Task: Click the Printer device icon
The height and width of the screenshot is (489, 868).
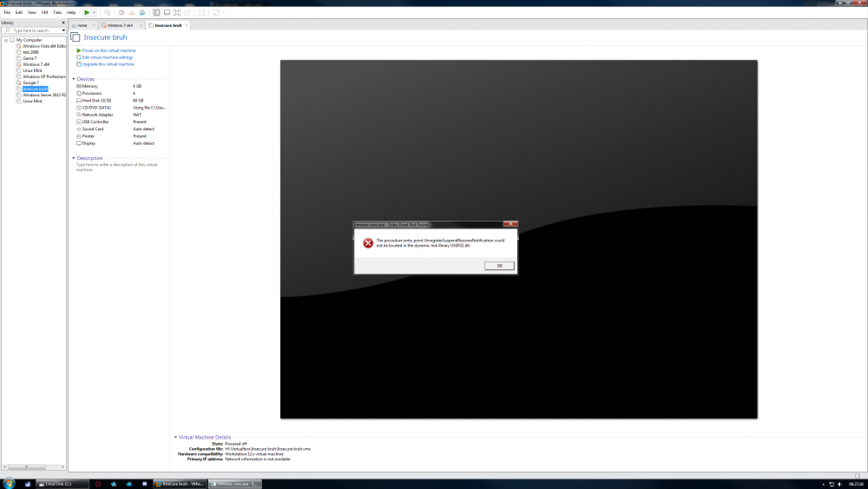Action: [x=79, y=136]
